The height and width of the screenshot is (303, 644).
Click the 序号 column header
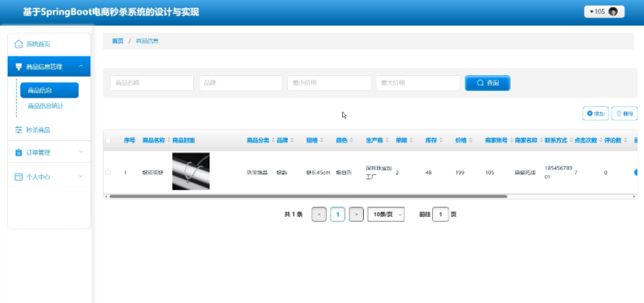[130, 140]
